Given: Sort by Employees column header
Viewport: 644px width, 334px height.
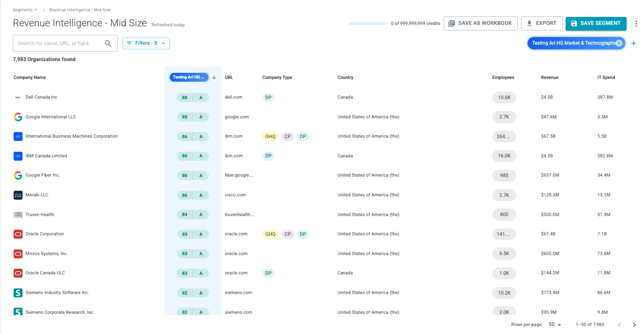Looking at the screenshot, I should point(503,78).
